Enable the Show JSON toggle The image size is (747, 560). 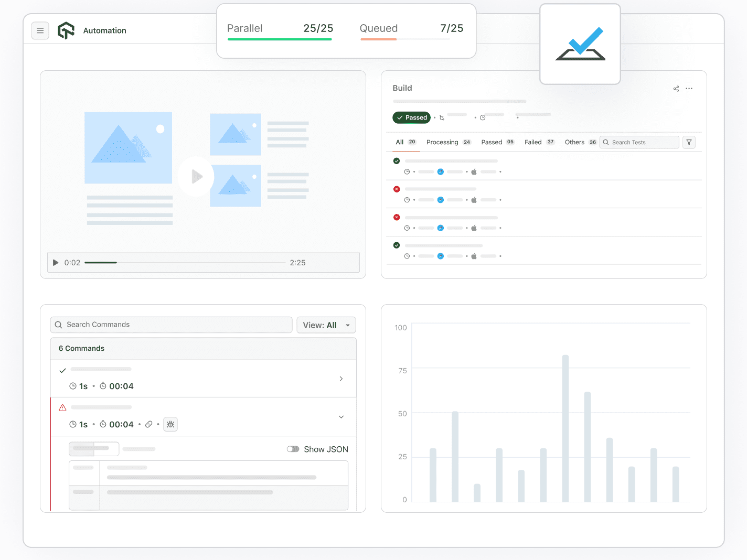point(293,449)
